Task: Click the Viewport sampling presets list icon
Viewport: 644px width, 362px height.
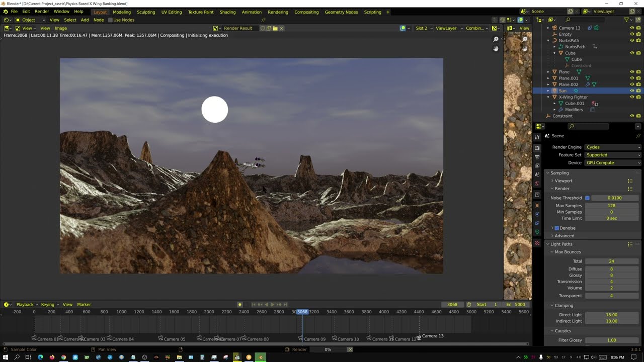Action: click(630, 181)
